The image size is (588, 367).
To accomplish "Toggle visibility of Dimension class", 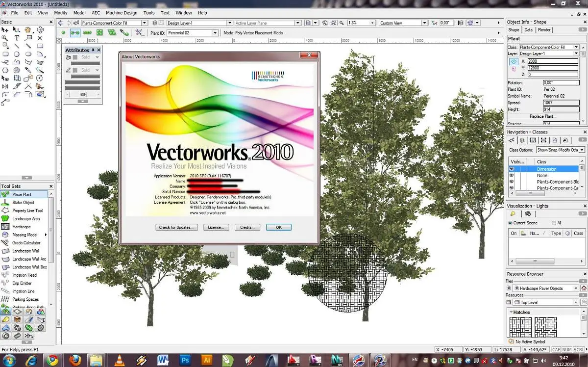I will 512,169.
